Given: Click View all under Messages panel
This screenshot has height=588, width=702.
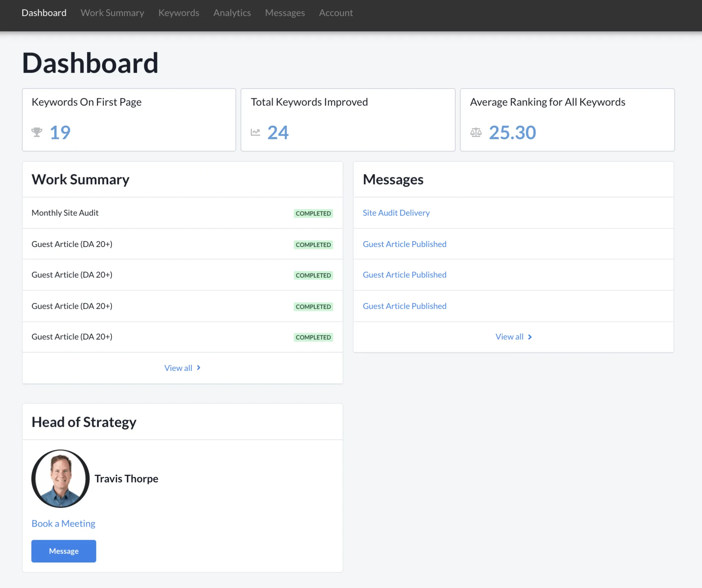Looking at the screenshot, I should pos(509,337).
